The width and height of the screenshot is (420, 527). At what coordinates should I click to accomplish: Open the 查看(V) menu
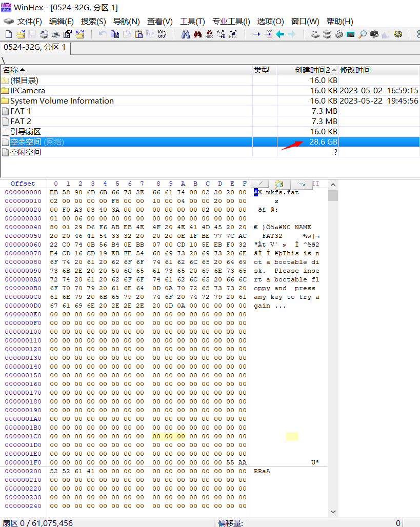click(159, 22)
